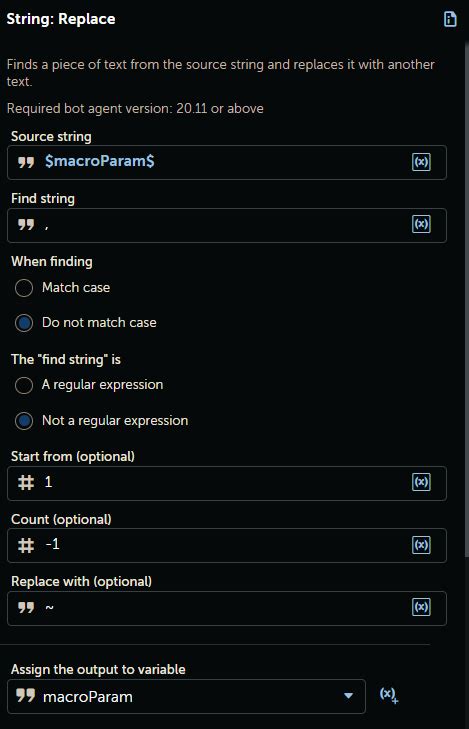Click the Count value field

pos(227,545)
